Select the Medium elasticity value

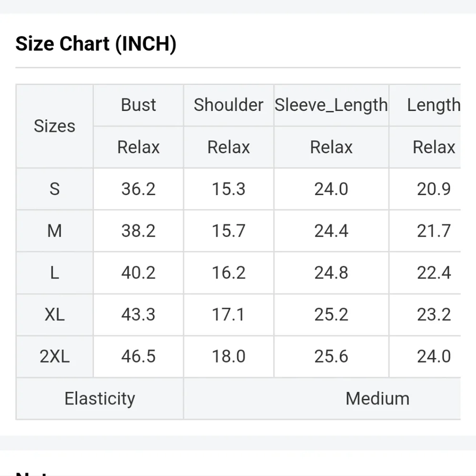377,398
